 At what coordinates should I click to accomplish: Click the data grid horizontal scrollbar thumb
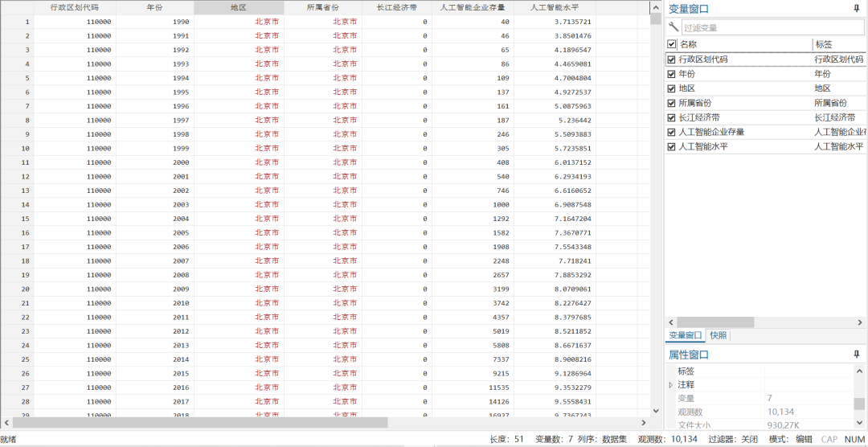[200, 423]
